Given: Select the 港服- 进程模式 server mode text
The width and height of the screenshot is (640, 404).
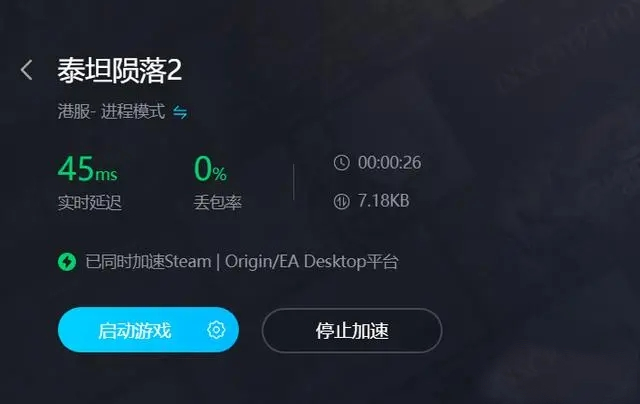Looking at the screenshot, I should [111, 111].
